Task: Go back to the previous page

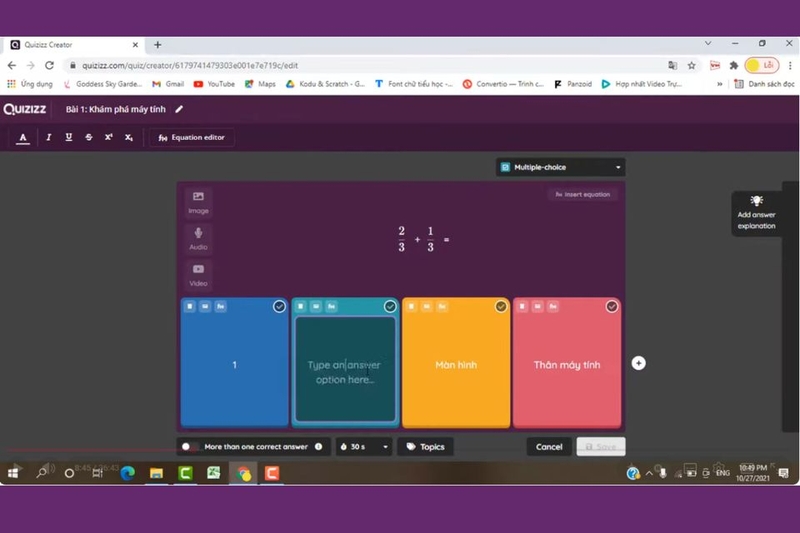Action: pyautogui.click(x=11, y=65)
